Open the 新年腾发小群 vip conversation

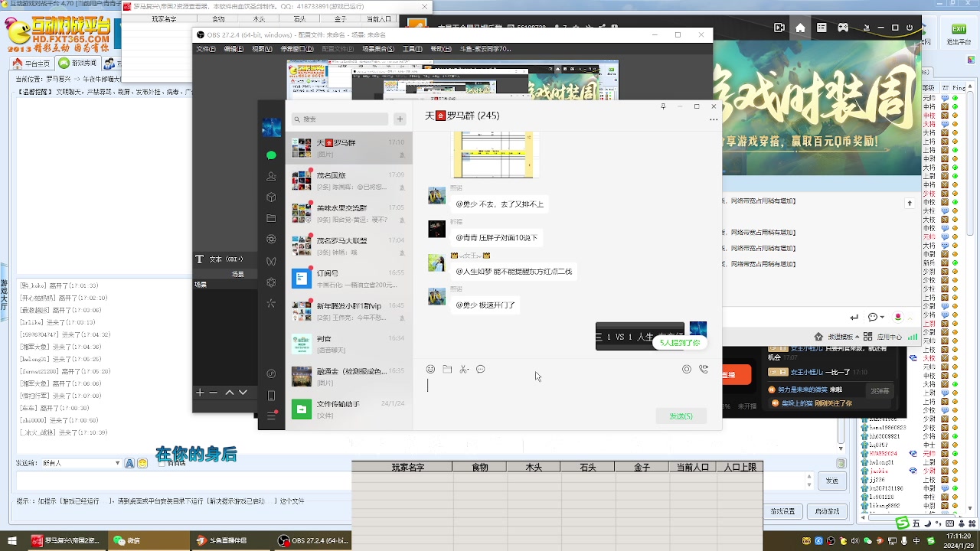tap(349, 311)
